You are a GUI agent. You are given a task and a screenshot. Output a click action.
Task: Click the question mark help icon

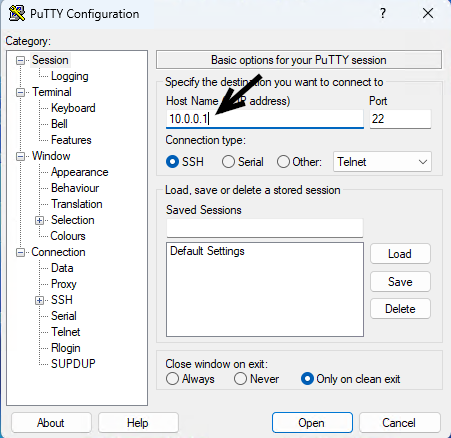383,13
